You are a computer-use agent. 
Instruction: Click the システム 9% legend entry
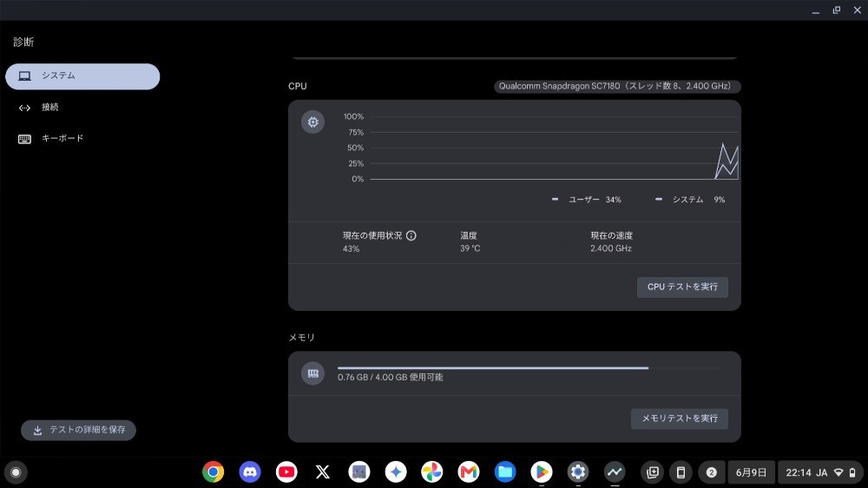[690, 200]
